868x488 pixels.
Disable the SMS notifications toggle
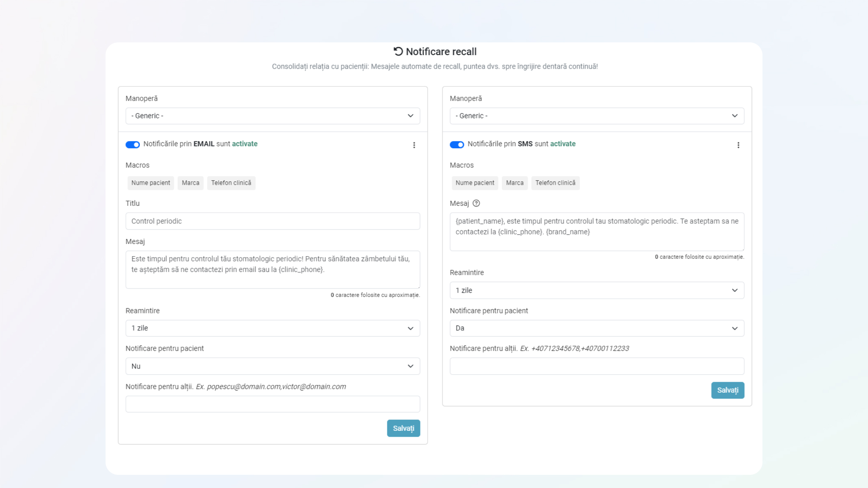(x=457, y=144)
